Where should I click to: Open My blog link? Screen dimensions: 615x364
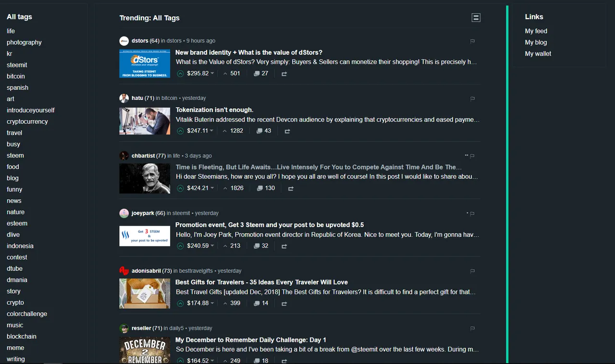536,42
